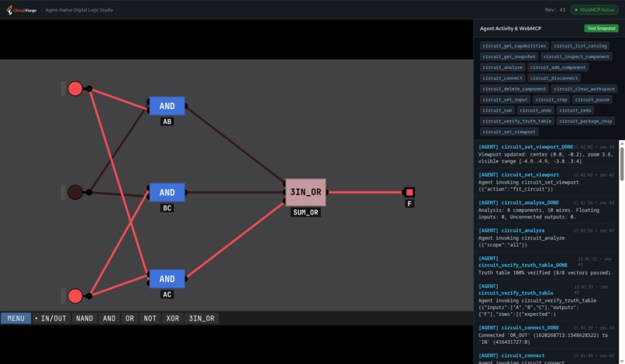This screenshot has height=364, width=625.
Task: Click the circuit_redo tool chip
Action: pyautogui.click(x=575, y=110)
